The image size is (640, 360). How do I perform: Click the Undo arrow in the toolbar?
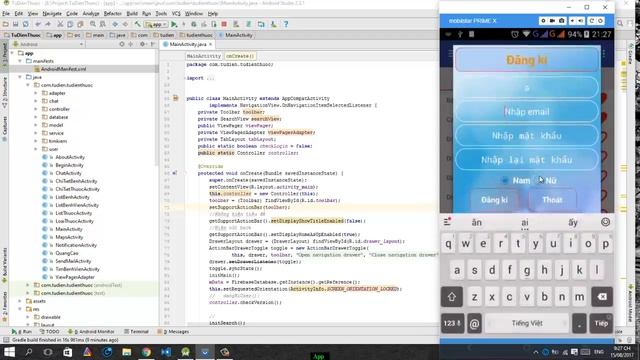click(x=38, y=24)
